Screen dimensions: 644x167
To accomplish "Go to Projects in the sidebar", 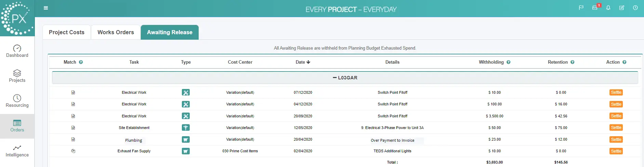I will [17, 76].
